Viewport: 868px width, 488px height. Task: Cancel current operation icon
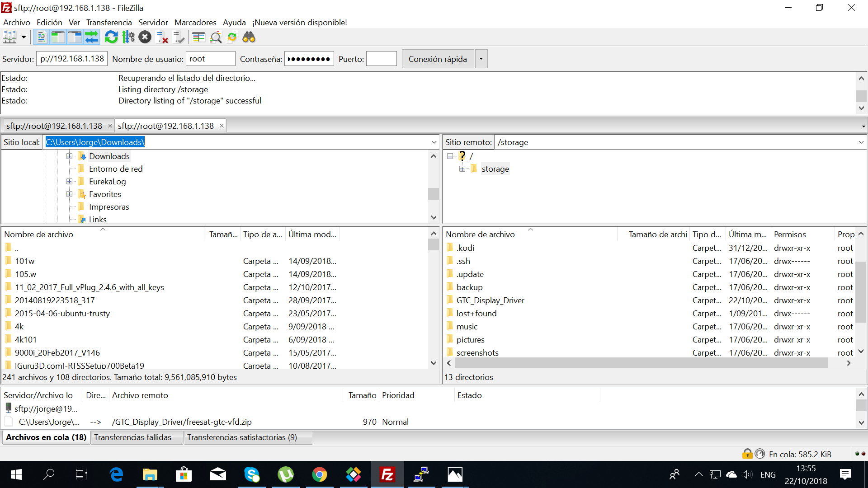(145, 37)
